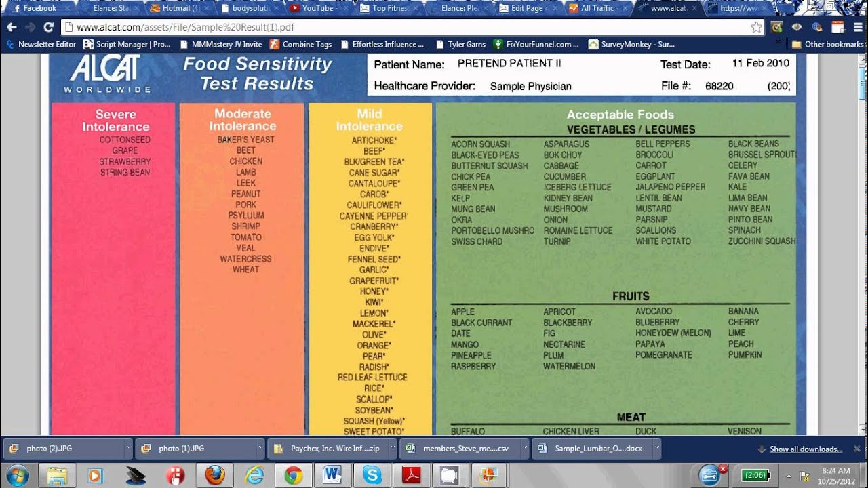This screenshot has width=868, height=488.
Task: Reload the page with the refresh icon
Action: [48, 27]
